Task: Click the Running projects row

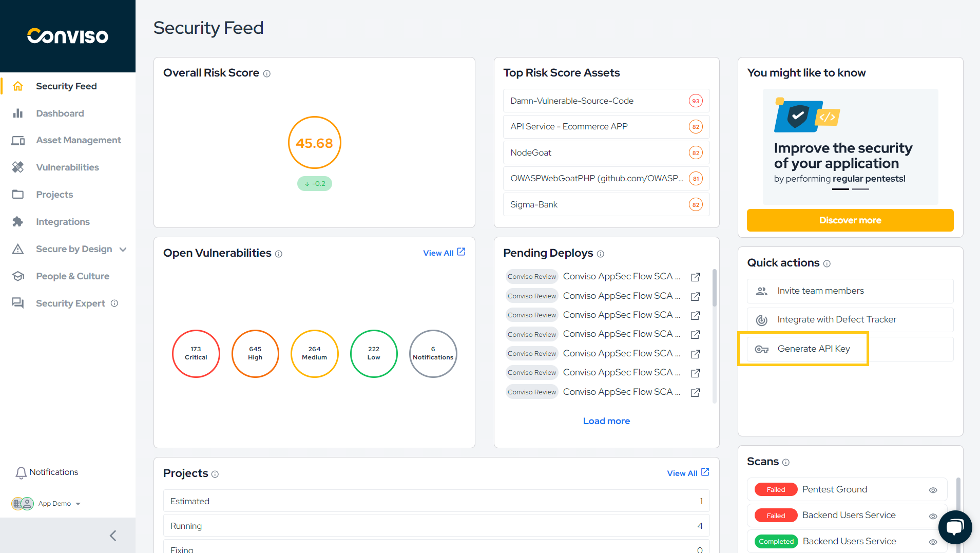Action: [436, 526]
